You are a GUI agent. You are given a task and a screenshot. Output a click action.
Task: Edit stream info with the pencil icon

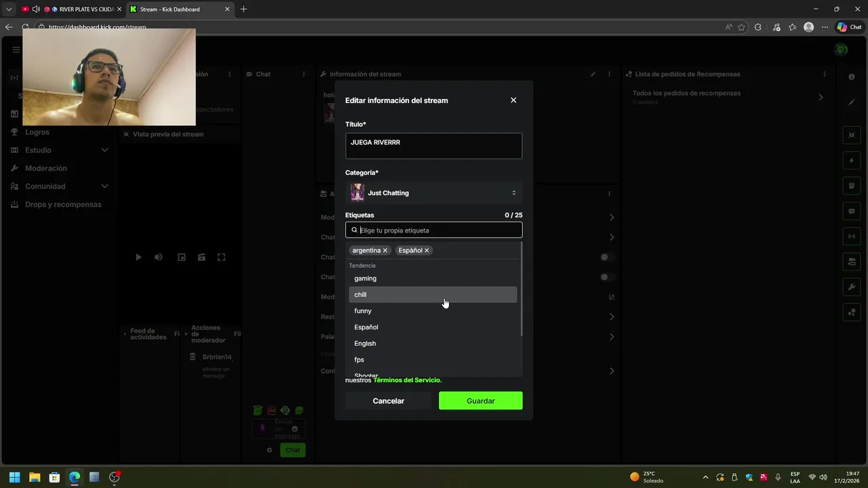(593, 74)
